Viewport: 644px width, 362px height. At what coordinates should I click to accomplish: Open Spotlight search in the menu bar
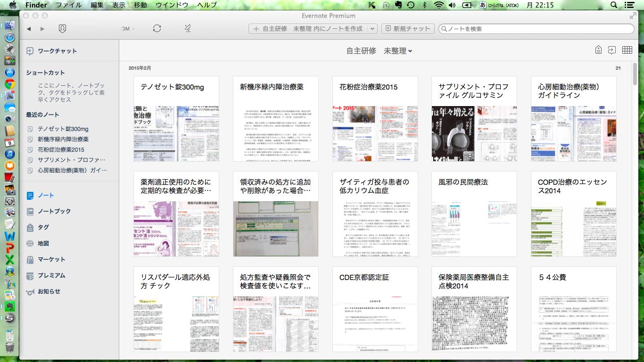point(614,5)
